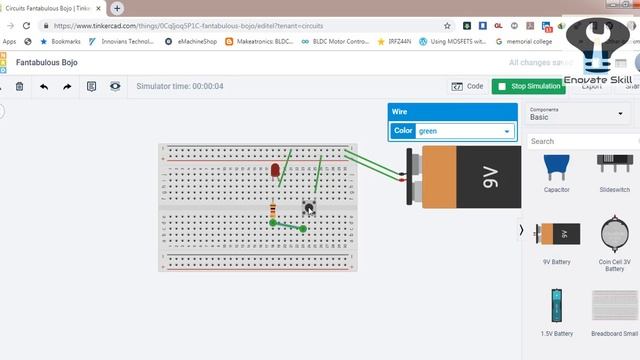Delete selection with the trash icon

[x=19, y=87]
